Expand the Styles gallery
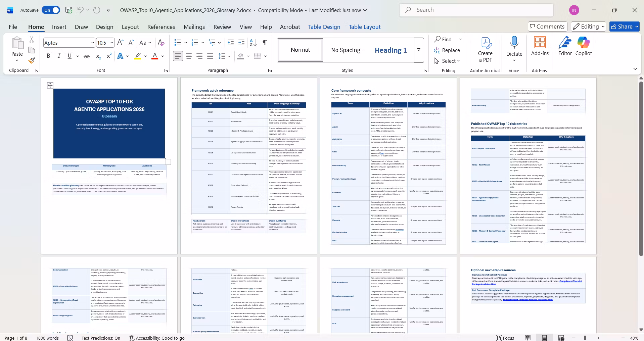Image resolution: width=644 pixels, height=341 pixels. [x=419, y=50]
